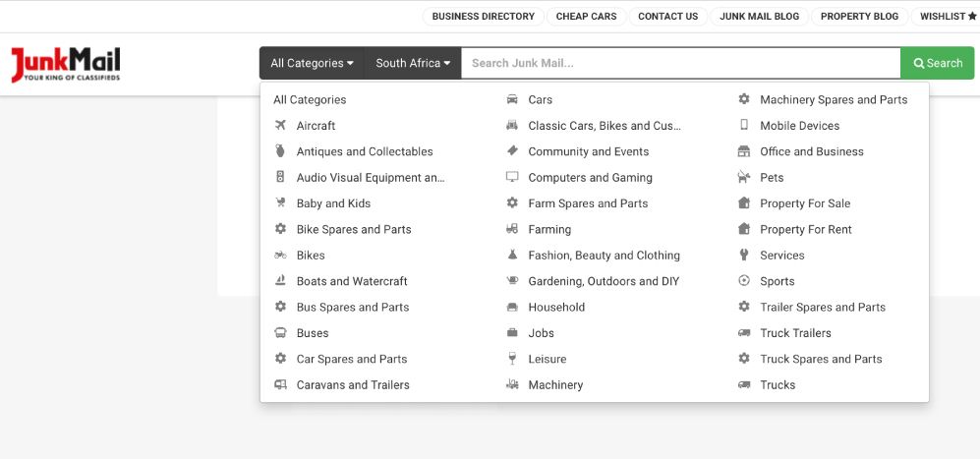This screenshot has height=459, width=980.
Task: Open the Cheap Cars link
Action: [x=586, y=17]
